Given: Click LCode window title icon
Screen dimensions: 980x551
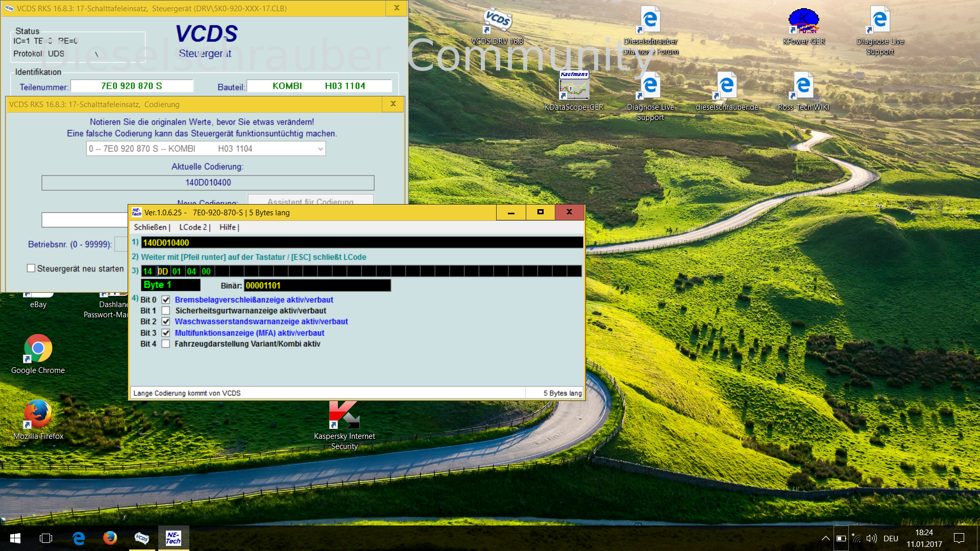Looking at the screenshot, I should [x=136, y=212].
